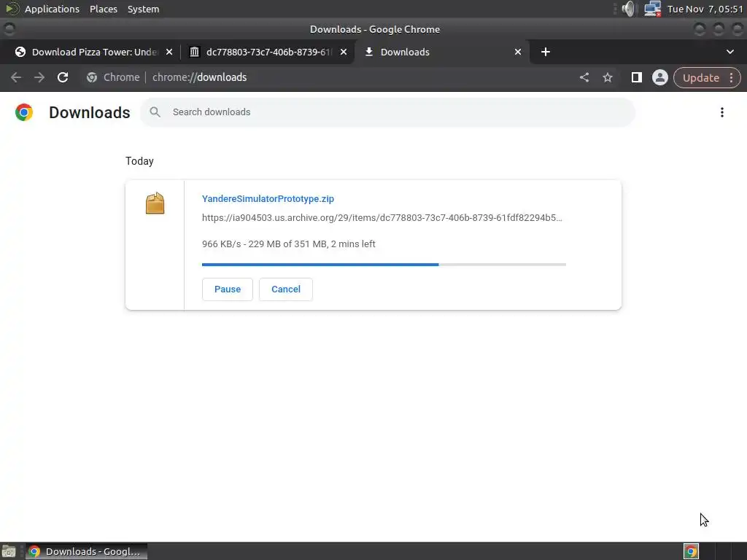The height and width of the screenshot is (560, 747).
Task: Click the zip file package icon
Action: pos(155,203)
